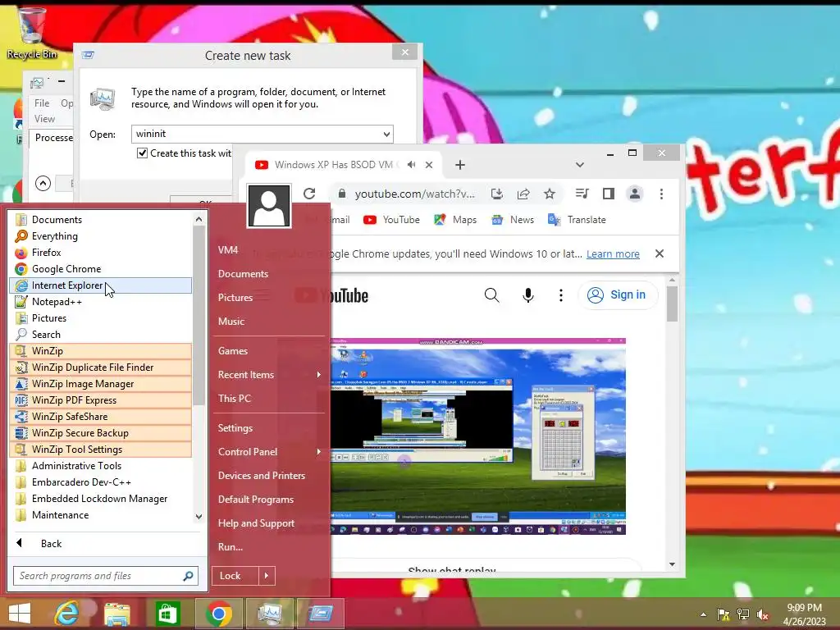
Task: Open the Windows Start button on taskbar
Action: 20,614
